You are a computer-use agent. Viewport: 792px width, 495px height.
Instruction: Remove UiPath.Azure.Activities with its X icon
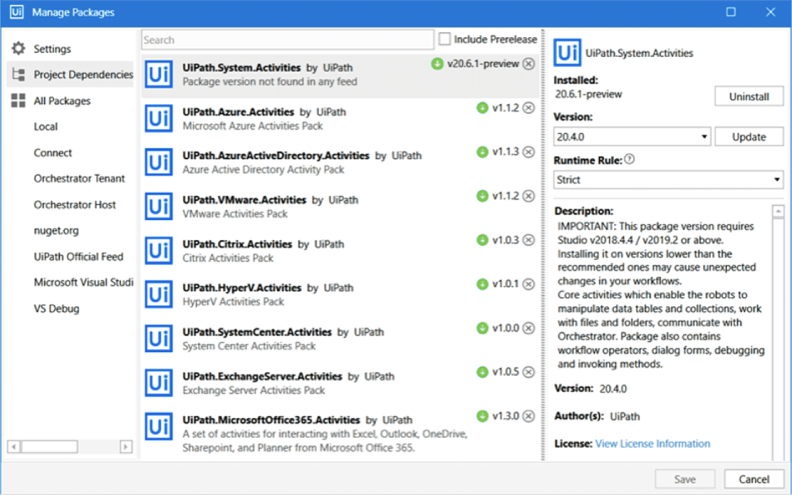tap(528, 108)
